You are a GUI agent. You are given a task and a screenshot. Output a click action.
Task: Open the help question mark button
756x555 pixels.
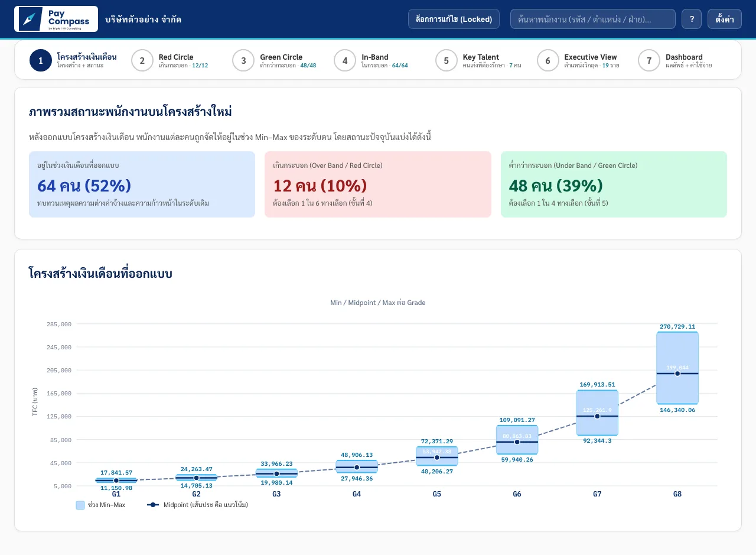pos(692,19)
